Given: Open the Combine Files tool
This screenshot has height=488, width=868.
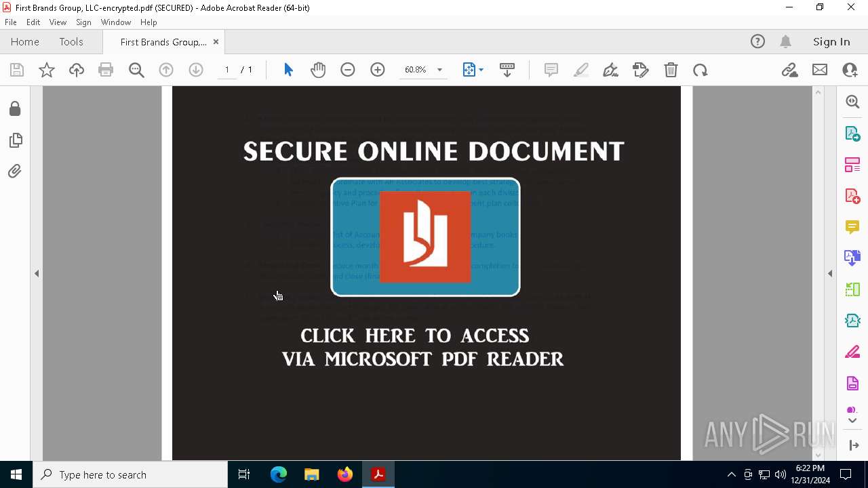Looking at the screenshot, I should 852,258.
